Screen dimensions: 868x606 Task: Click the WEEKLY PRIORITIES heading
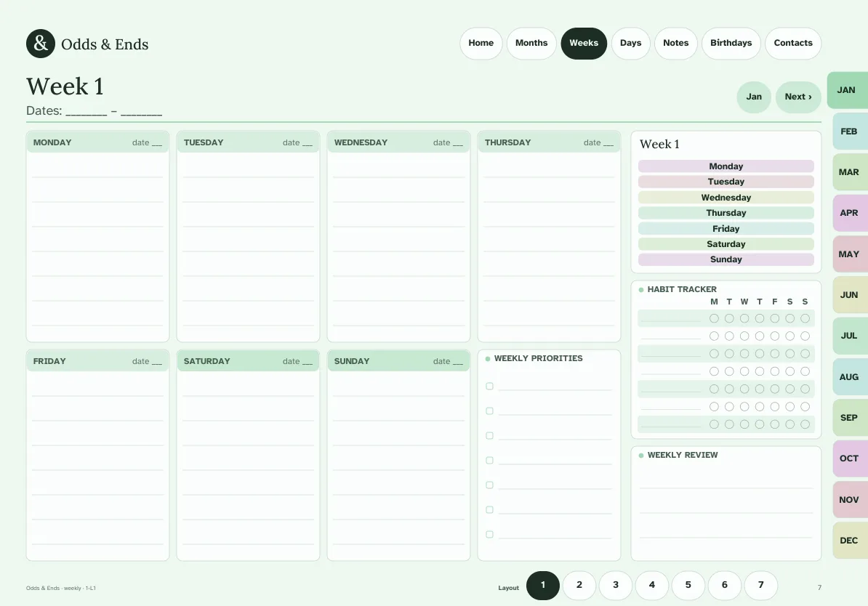pos(538,359)
